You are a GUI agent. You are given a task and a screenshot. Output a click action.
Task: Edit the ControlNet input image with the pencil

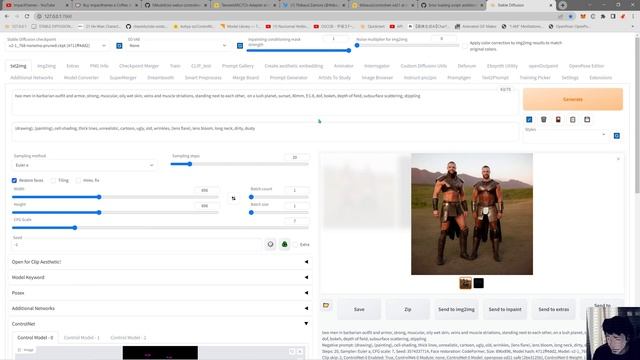[292, 351]
